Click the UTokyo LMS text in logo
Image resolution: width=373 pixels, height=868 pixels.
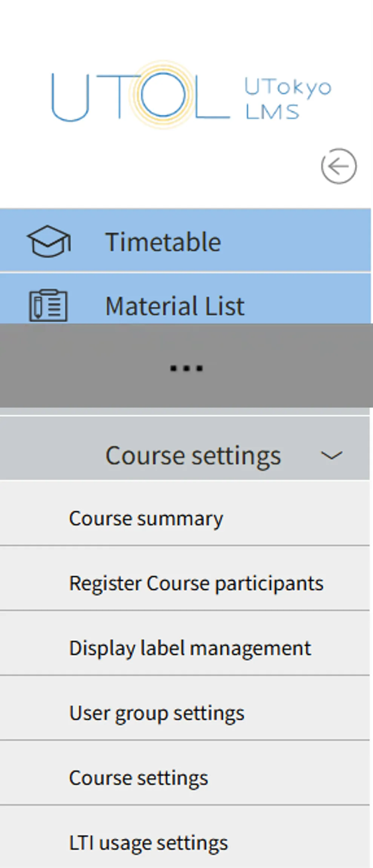coord(288,99)
